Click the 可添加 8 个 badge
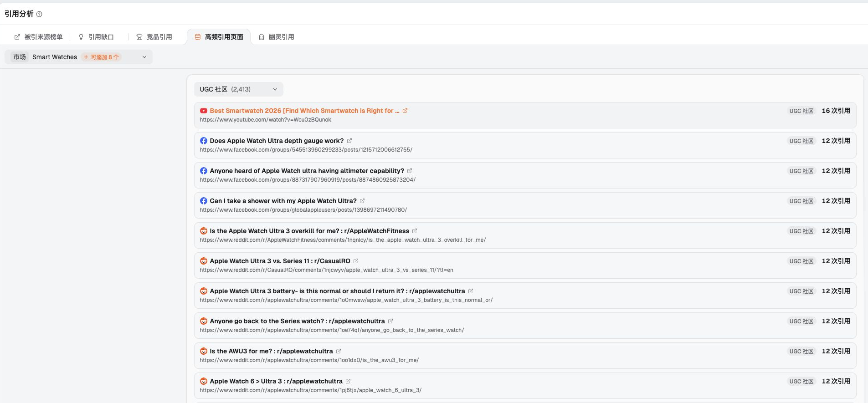The height and width of the screenshot is (403, 868). [x=102, y=57]
